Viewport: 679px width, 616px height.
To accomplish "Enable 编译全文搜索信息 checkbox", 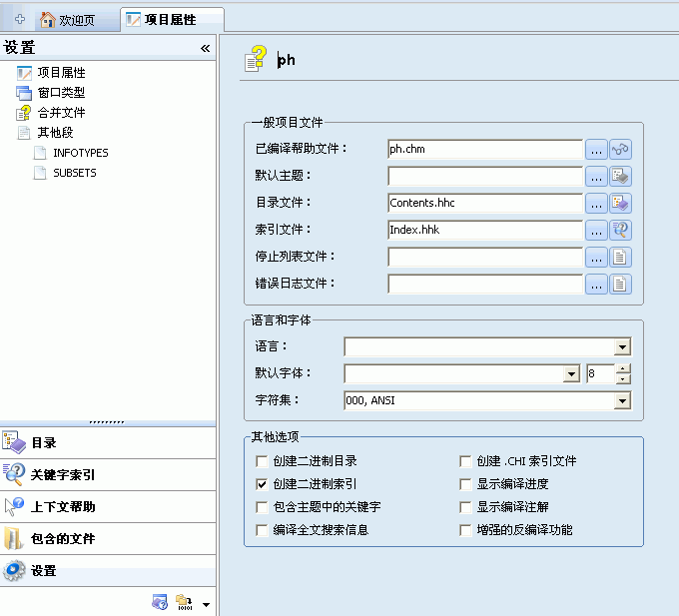I will [x=262, y=530].
